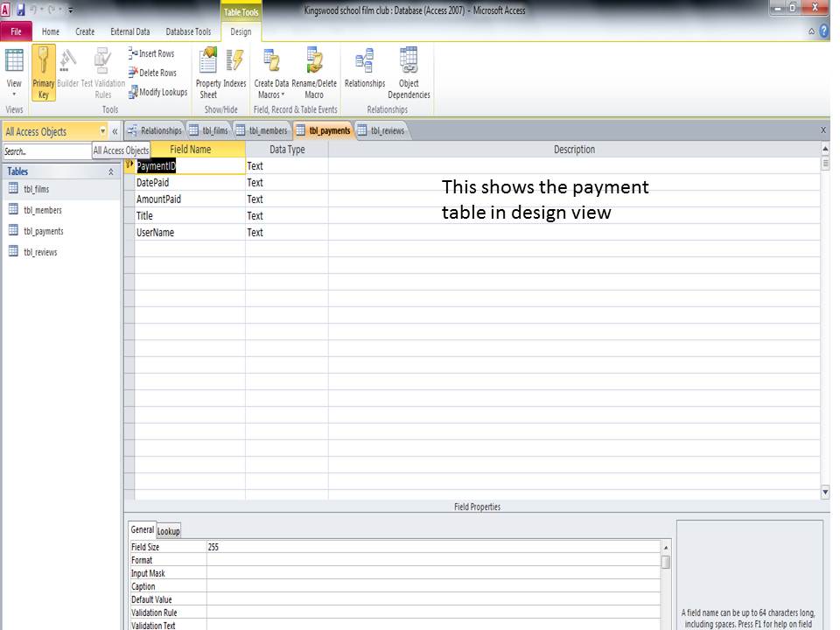Run Test Validation Rules
The width and height of the screenshot is (840, 630).
(103, 73)
